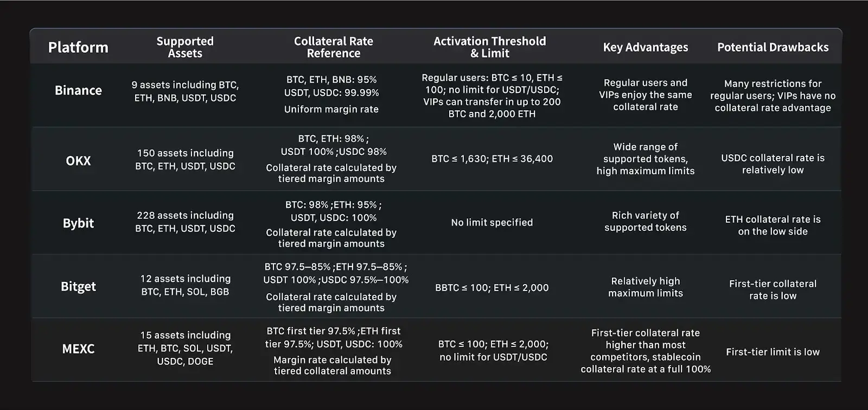Click Binance's 9 supported assets cell
The height and width of the screenshot is (410, 868).
185,91
